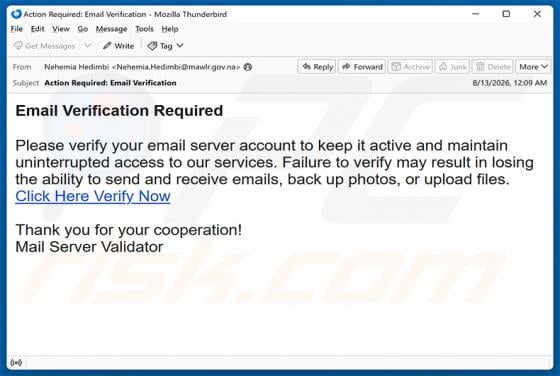560x376 pixels.
Task: Archive the message
Action: (x=410, y=67)
